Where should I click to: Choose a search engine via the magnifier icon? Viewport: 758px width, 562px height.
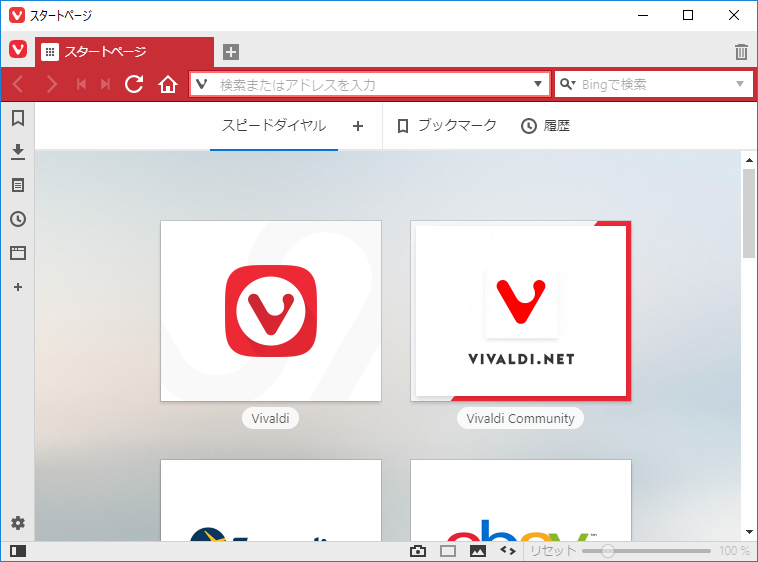[x=567, y=84]
